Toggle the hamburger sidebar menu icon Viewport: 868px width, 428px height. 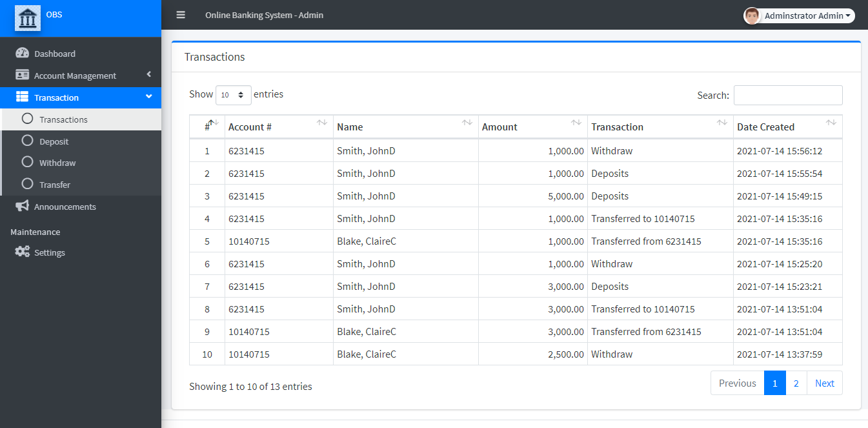click(x=181, y=15)
